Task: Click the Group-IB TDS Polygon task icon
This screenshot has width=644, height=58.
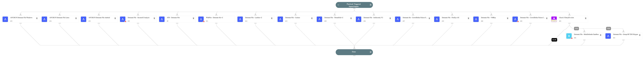Action: (x=608, y=36)
